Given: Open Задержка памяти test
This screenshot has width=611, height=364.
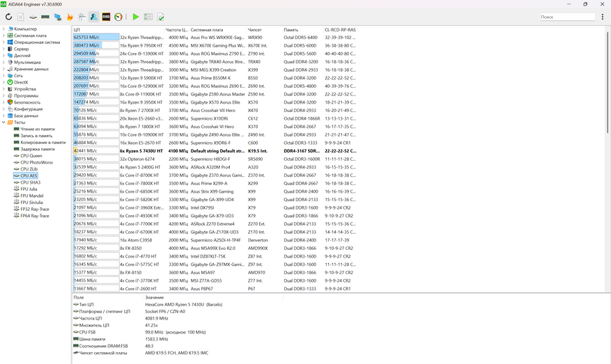Looking at the screenshot, I should pyautogui.click(x=38, y=149).
